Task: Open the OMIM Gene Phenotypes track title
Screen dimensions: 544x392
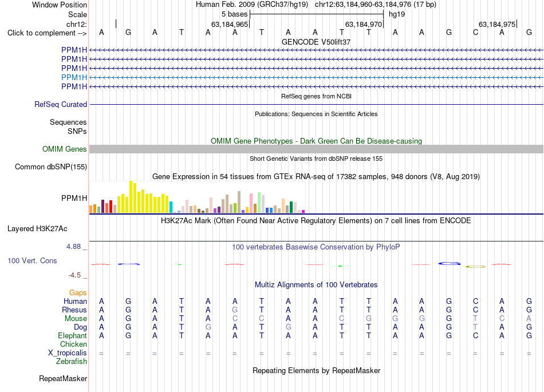Action: coord(316,141)
